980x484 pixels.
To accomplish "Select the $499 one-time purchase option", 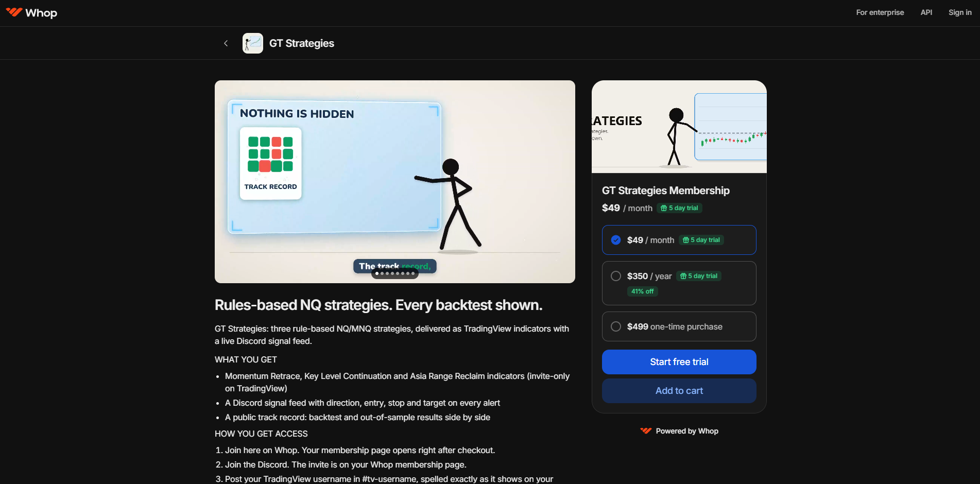I will [x=679, y=326].
